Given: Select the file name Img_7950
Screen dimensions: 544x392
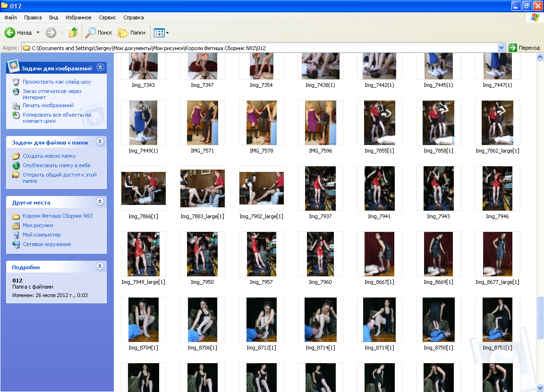Looking at the screenshot, I should (202, 282).
